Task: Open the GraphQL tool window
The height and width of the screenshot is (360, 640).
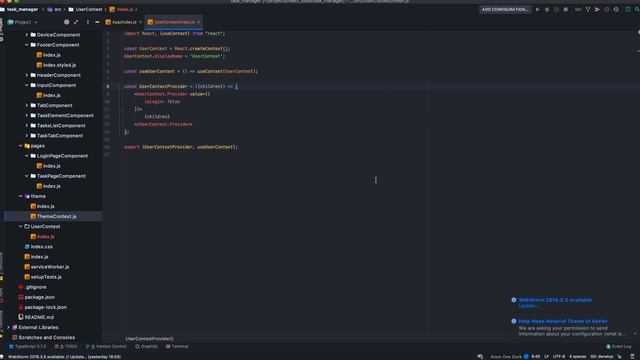Action: tap(147, 347)
